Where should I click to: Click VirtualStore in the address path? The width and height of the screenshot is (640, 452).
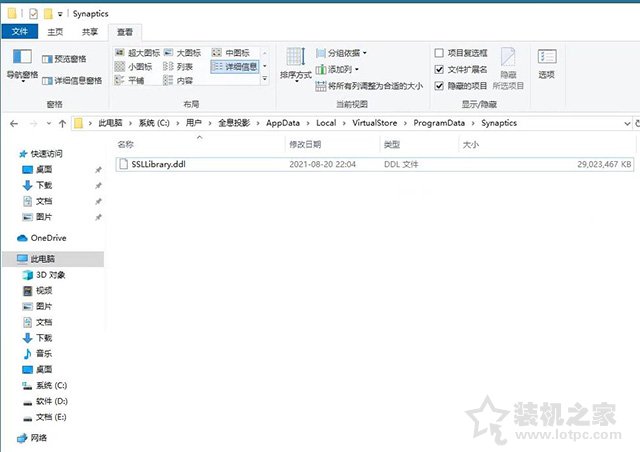(x=375, y=123)
